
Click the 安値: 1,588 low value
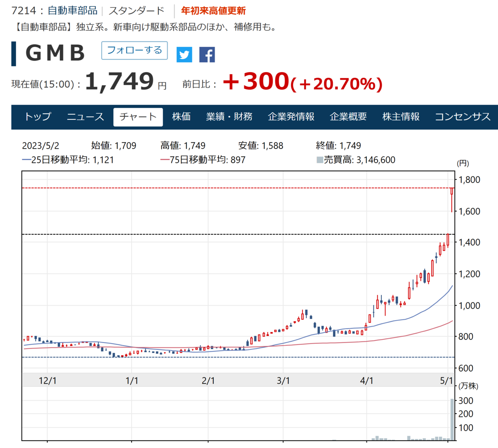[261, 146]
